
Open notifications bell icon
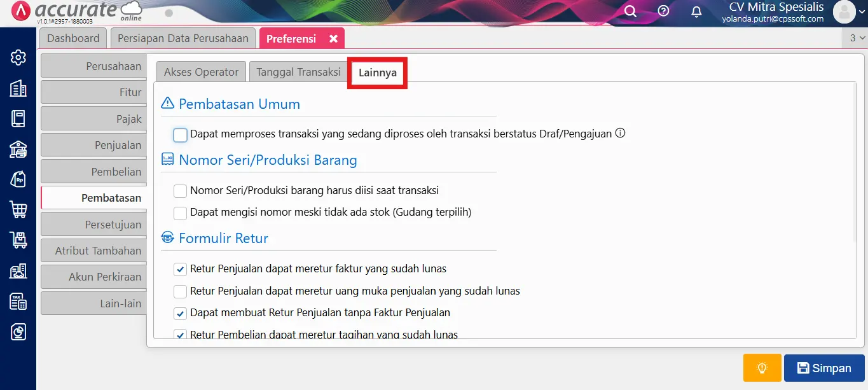coord(696,11)
